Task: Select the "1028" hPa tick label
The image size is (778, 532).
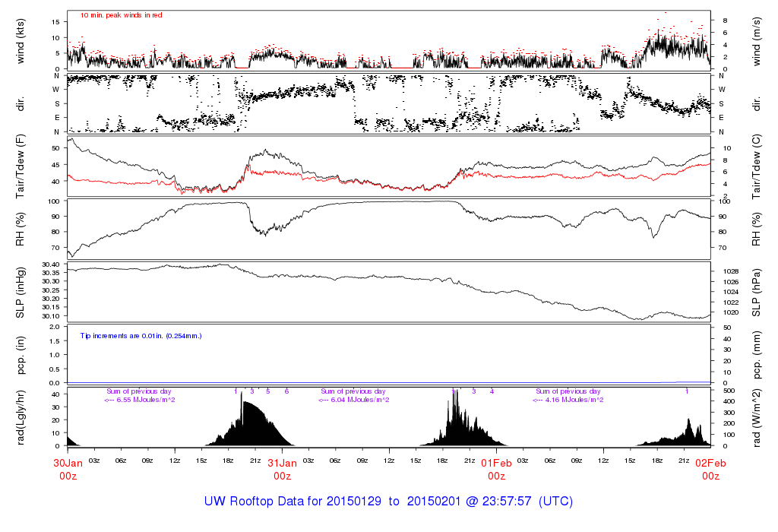Action: coord(731,271)
